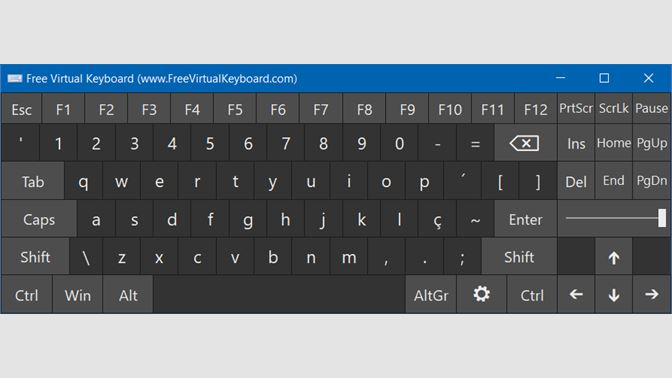672x378 pixels.
Task: Click the F5 function key
Action: pos(235,109)
